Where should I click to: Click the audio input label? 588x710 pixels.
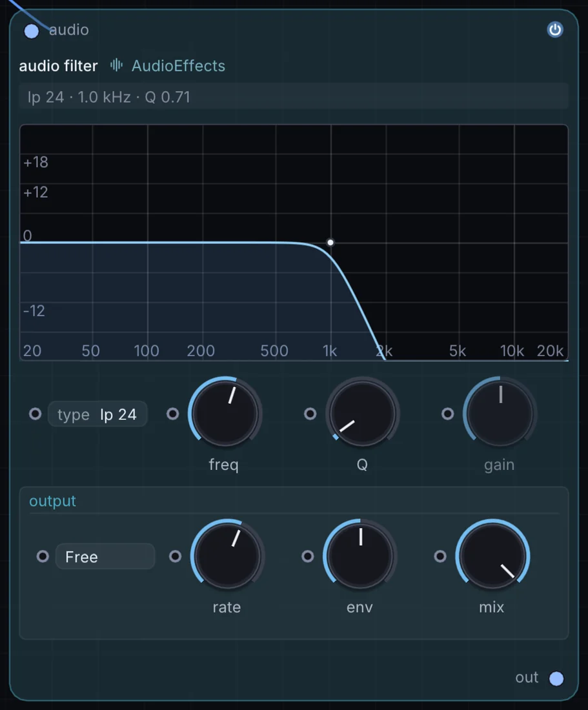click(69, 30)
